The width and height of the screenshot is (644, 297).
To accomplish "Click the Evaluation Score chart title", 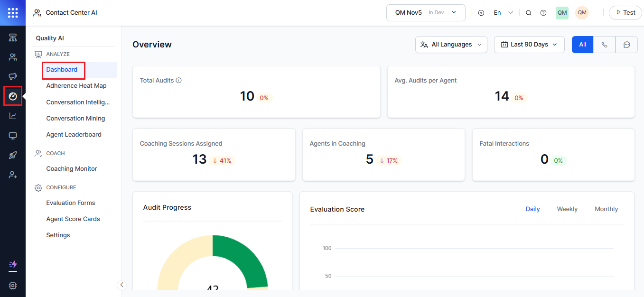I will pos(337,209).
